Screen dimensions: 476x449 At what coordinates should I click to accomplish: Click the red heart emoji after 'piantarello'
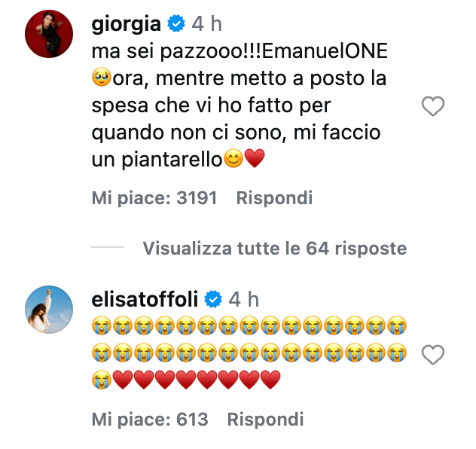(x=255, y=160)
